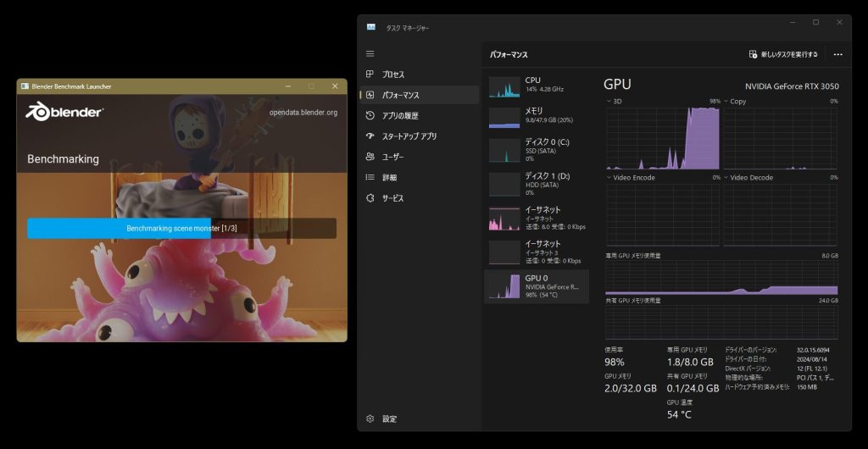Open the プロセス (Processes) page
This screenshot has height=449, width=868.
click(392, 75)
